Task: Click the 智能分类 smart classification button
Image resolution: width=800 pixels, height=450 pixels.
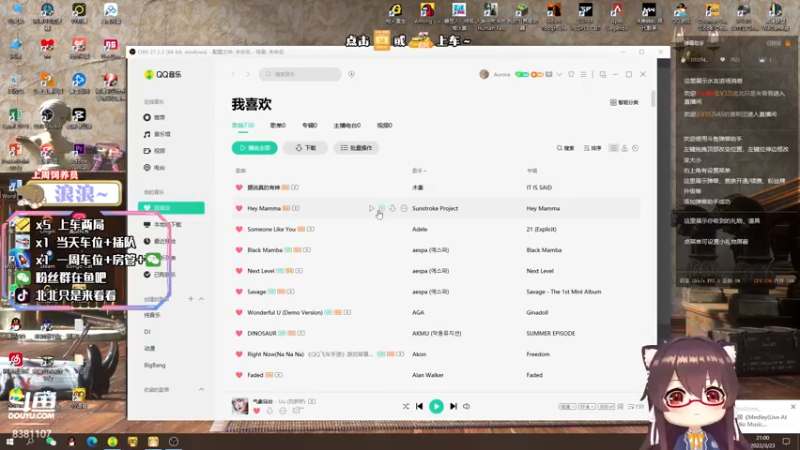Action: (x=624, y=103)
